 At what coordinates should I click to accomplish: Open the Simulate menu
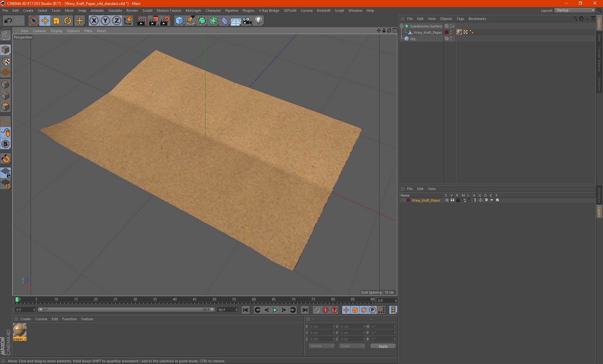pyautogui.click(x=115, y=10)
